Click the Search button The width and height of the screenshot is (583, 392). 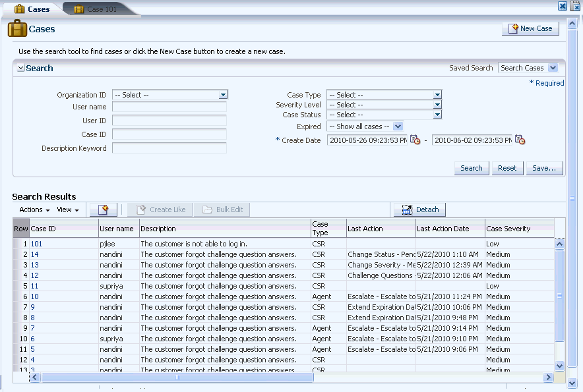[x=471, y=168]
